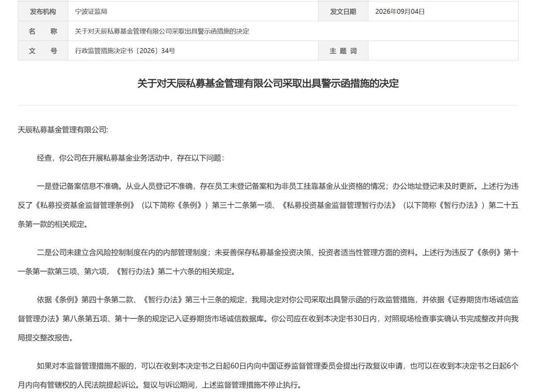Click the paragraph starting 一是登记备案信息不准确
This screenshot has width=536, height=392.
268,205
